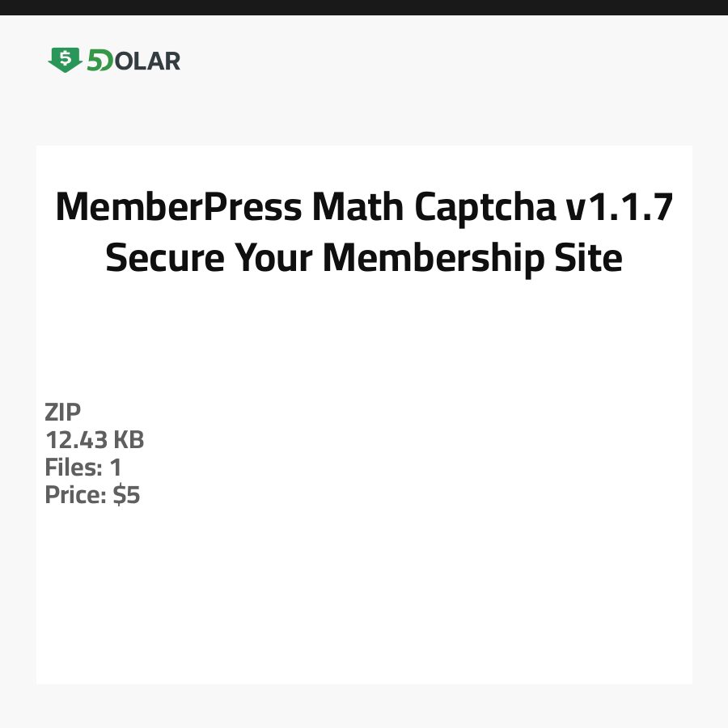Click the green D in the logo

(x=106, y=61)
